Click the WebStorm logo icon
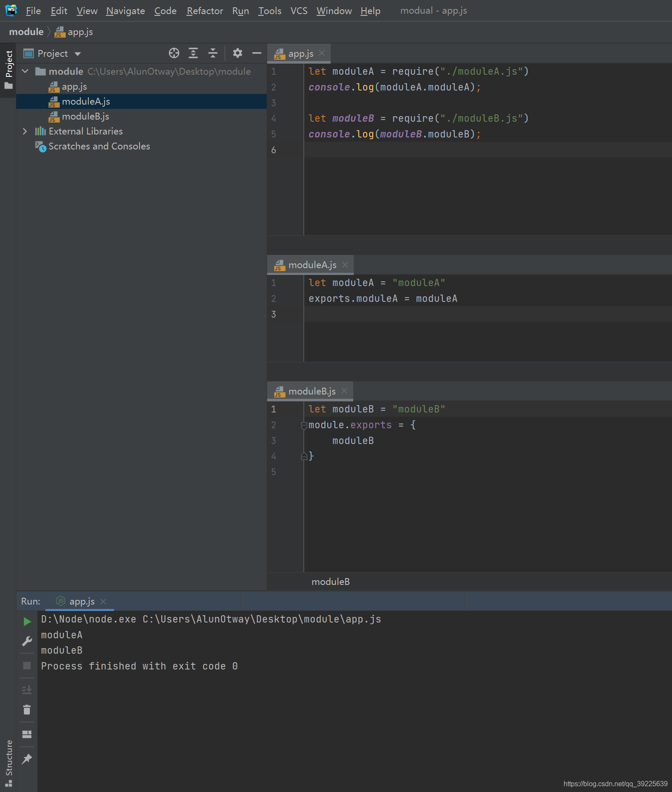Screen dimensions: 672x792 click(x=11, y=10)
